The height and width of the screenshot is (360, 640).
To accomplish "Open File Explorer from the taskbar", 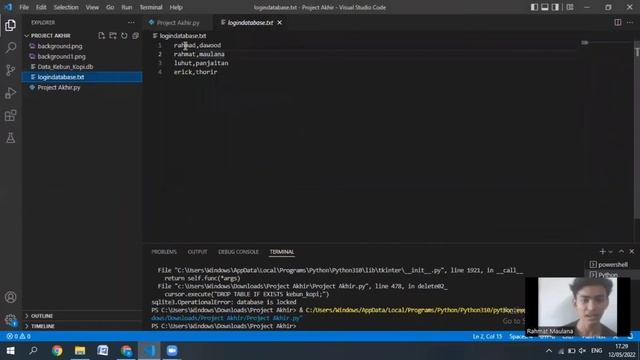I will pyautogui.click(x=80, y=351).
